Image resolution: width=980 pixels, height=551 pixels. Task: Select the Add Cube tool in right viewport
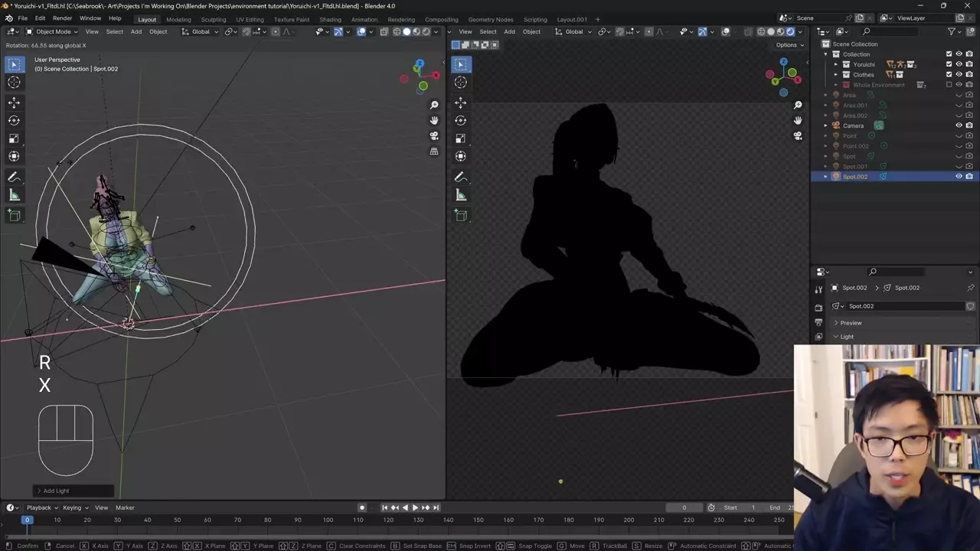tap(461, 216)
